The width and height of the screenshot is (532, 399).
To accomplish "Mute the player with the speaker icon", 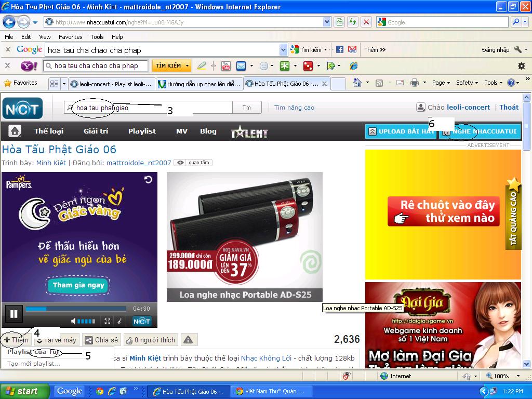I will 73,321.
